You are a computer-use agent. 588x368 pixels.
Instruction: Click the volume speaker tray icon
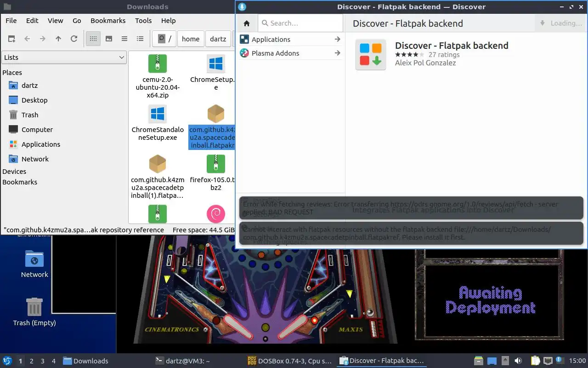pos(518,361)
